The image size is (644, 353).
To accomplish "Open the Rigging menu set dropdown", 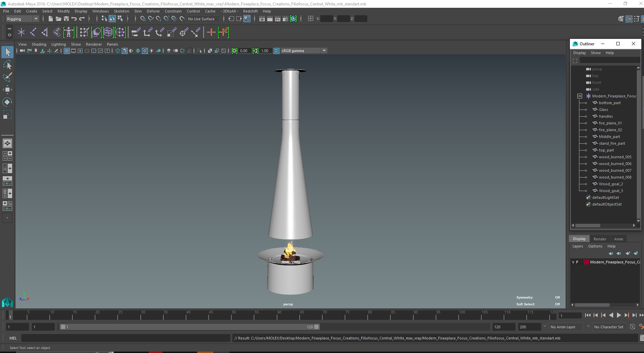I will pyautogui.click(x=22, y=19).
